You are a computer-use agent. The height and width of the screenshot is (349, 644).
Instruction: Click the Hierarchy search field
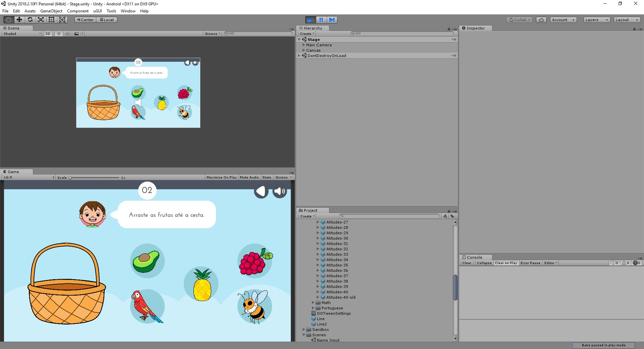402,34
